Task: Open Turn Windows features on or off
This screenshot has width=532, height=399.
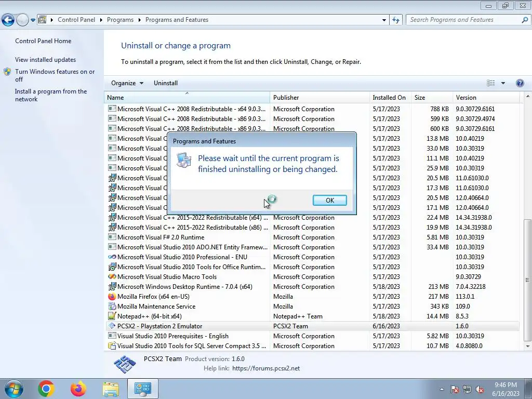Action: pyautogui.click(x=55, y=75)
